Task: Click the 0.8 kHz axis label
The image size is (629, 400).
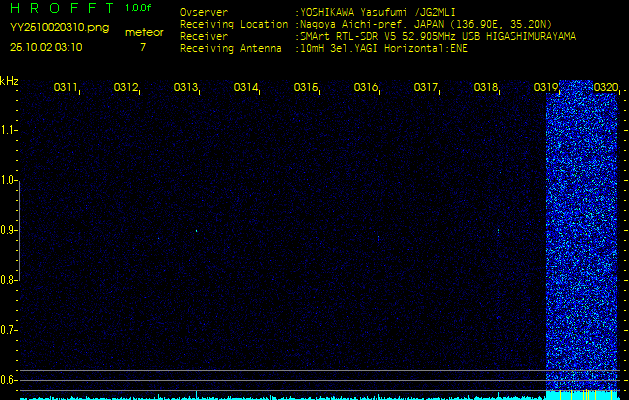Action: click(x=7, y=280)
